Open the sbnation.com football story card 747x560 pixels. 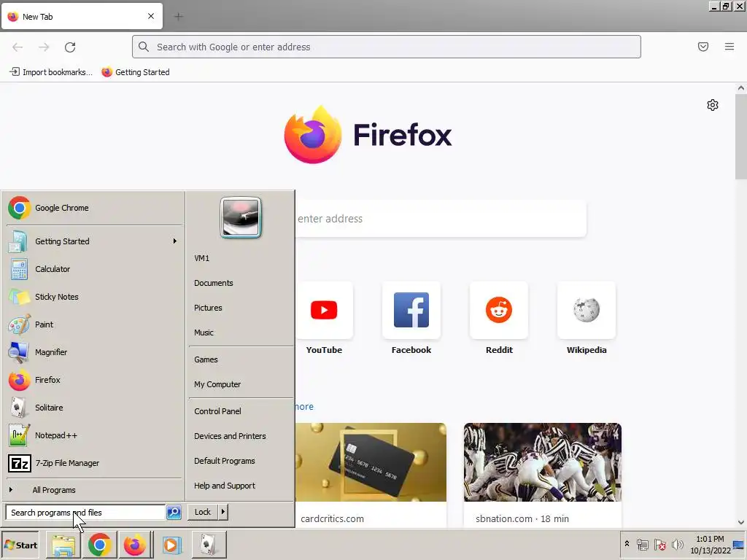pyautogui.click(x=543, y=475)
